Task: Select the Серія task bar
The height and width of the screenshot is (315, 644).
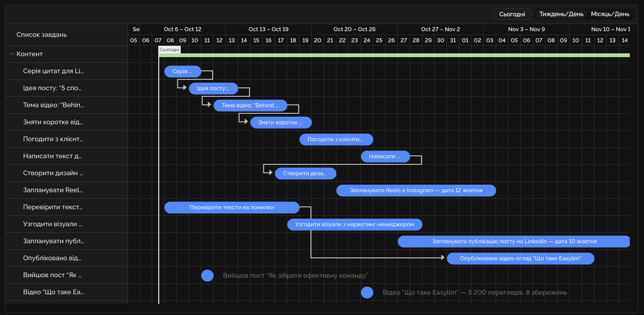Action: tap(183, 72)
